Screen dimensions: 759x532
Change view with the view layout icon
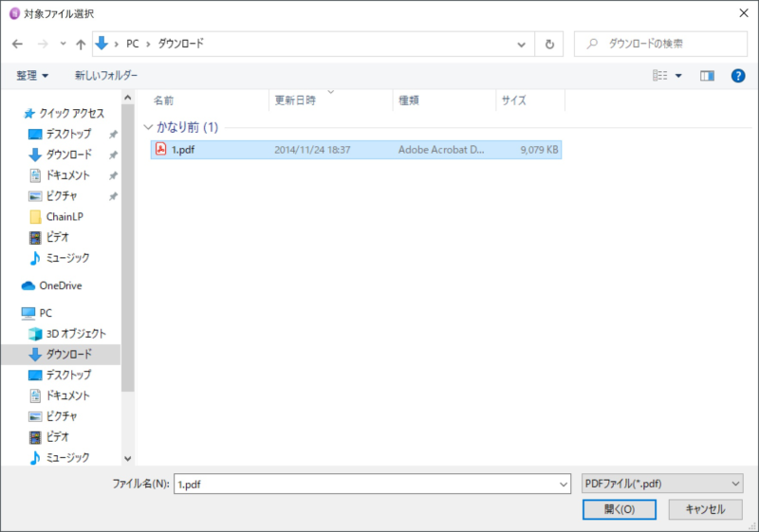659,76
